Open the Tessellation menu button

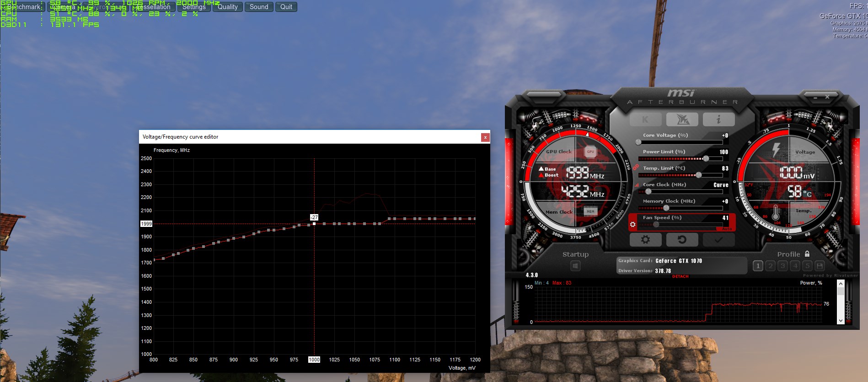point(154,7)
